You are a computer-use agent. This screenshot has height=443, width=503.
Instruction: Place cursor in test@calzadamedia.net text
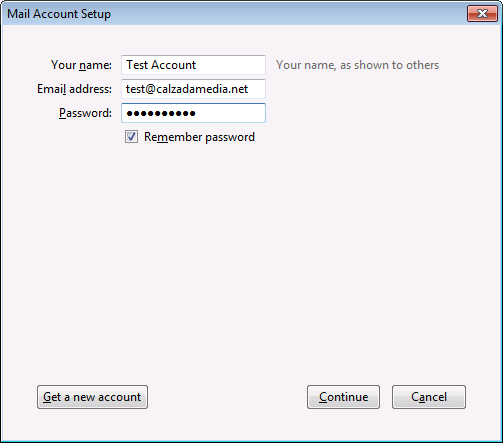coord(187,89)
